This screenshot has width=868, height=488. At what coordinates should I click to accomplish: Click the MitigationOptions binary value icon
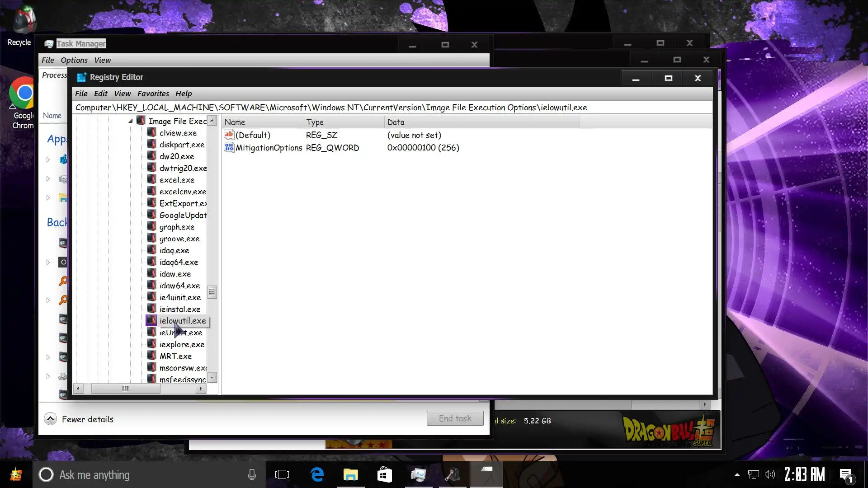pyautogui.click(x=229, y=148)
